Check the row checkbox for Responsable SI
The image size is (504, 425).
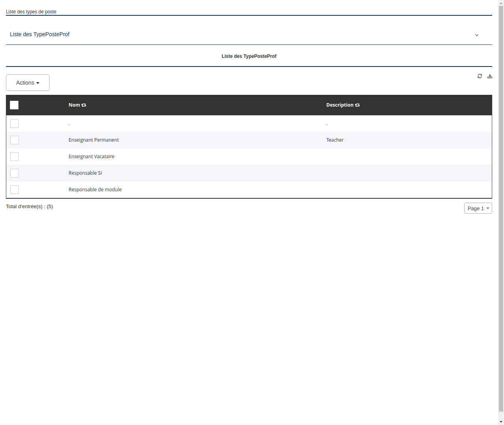tap(15, 173)
